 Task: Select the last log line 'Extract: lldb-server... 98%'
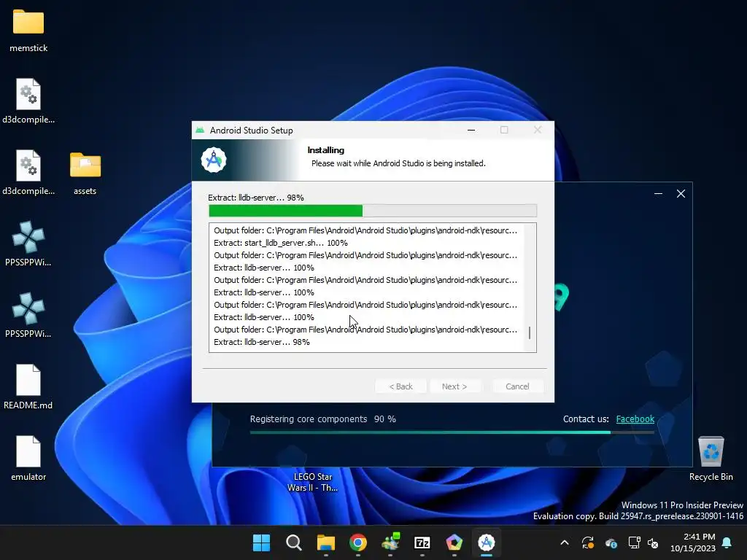[262, 342]
